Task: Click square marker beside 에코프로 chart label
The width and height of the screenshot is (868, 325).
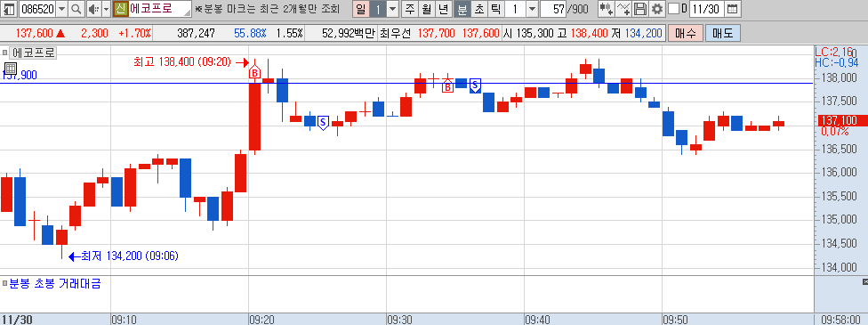Action: pyautogui.click(x=4, y=53)
